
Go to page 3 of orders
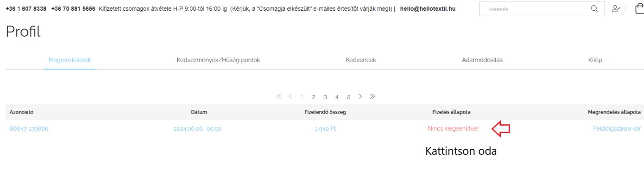click(325, 97)
